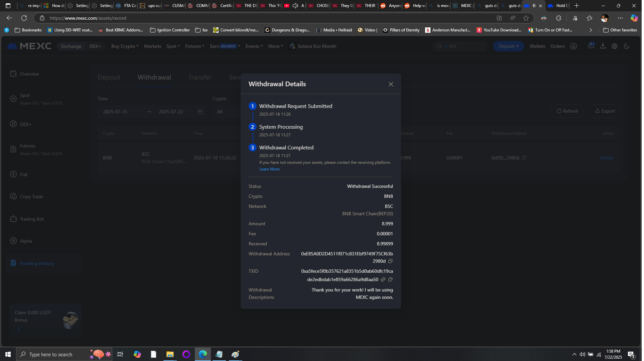The width and height of the screenshot is (644, 361).
Task: Open Orders in the header
Action: coord(557,46)
